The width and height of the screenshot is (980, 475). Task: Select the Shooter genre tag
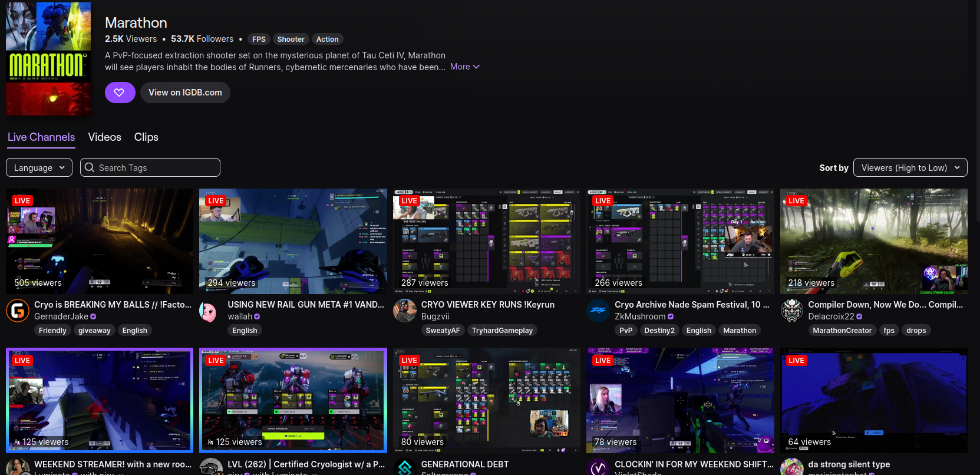(291, 39)
